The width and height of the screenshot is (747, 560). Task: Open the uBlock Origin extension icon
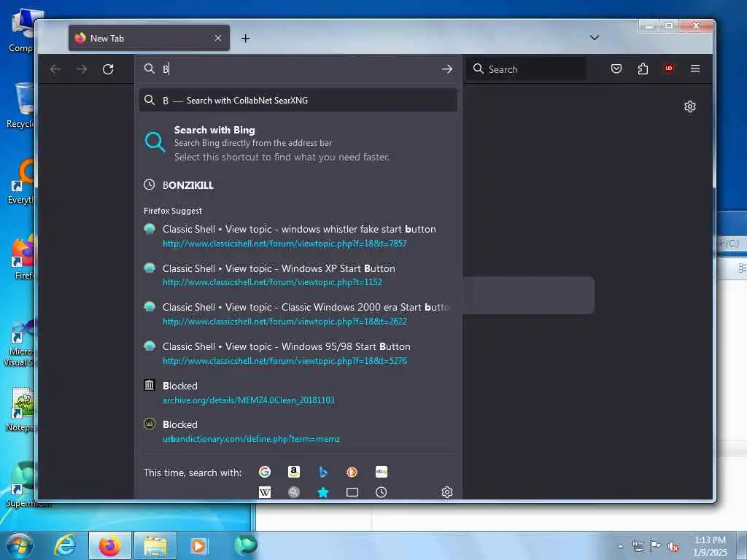[x=669, y=69]
